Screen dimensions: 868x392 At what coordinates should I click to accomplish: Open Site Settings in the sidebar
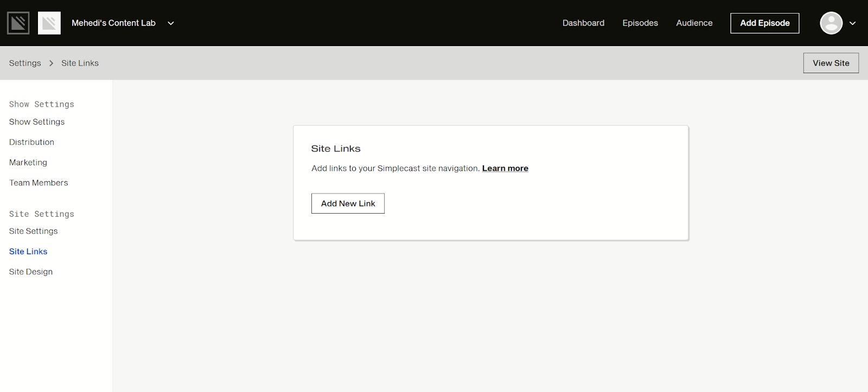[x=33, y=231]
